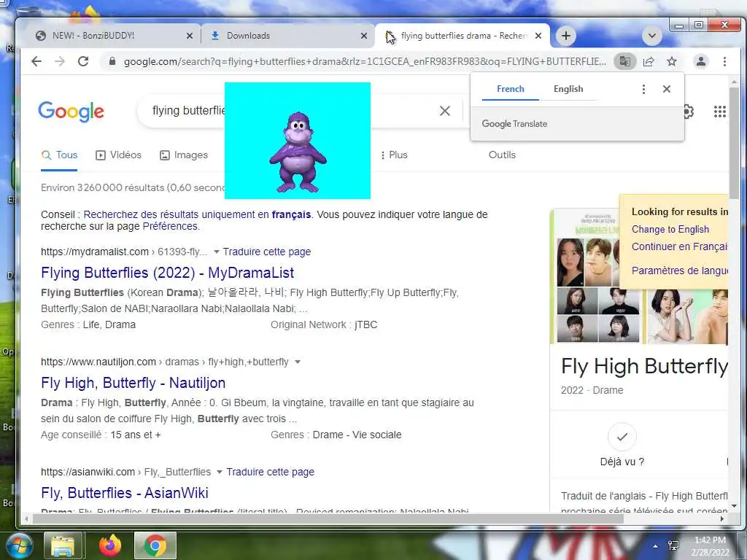
Task: Click Traduire cette page for asianwiki
Action: coord(270,472)
